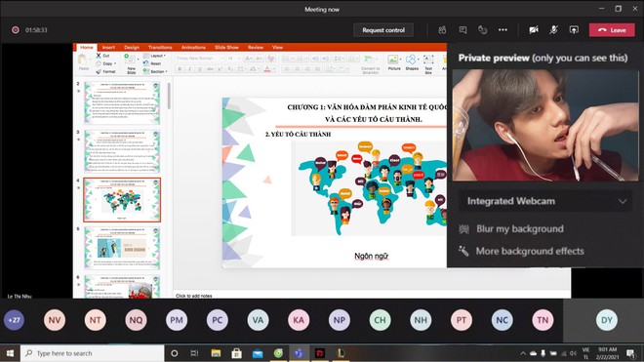
Task: Click the Reset slide button
Action: click(x=152, y=63)
